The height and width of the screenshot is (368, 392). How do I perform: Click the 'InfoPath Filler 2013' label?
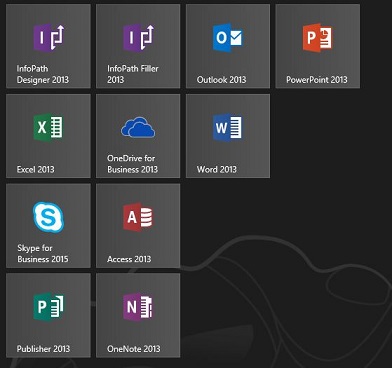(x=133, y=74)
